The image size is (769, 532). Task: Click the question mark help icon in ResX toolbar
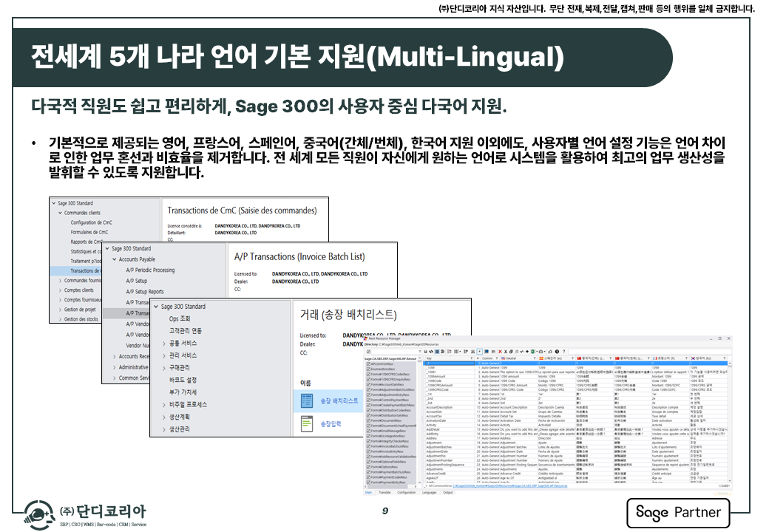564,352
